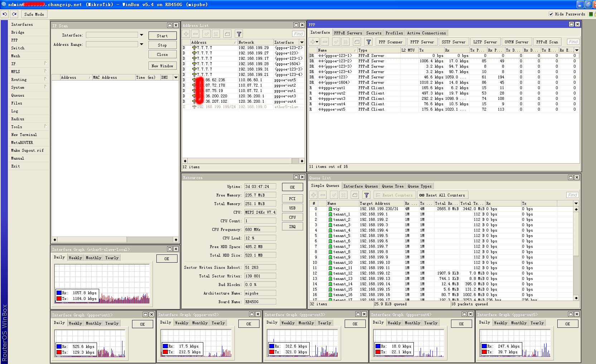Viewport: 596px width, 364px height.
Task: Click the red Tx swatch in pppoe-out1 graph
Action: pos(59,352)
